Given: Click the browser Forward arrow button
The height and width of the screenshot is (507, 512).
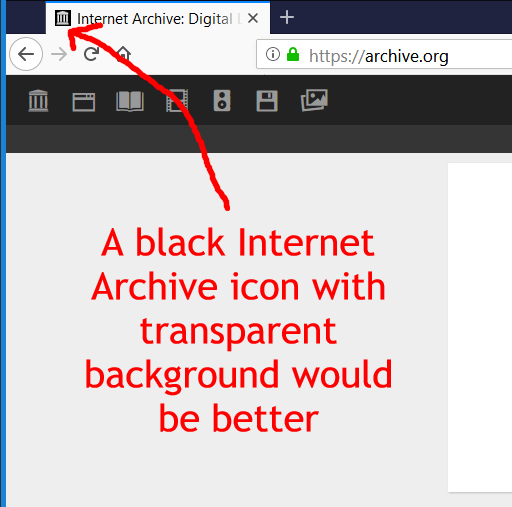Looking at the screenshot, I should (59, 54).
